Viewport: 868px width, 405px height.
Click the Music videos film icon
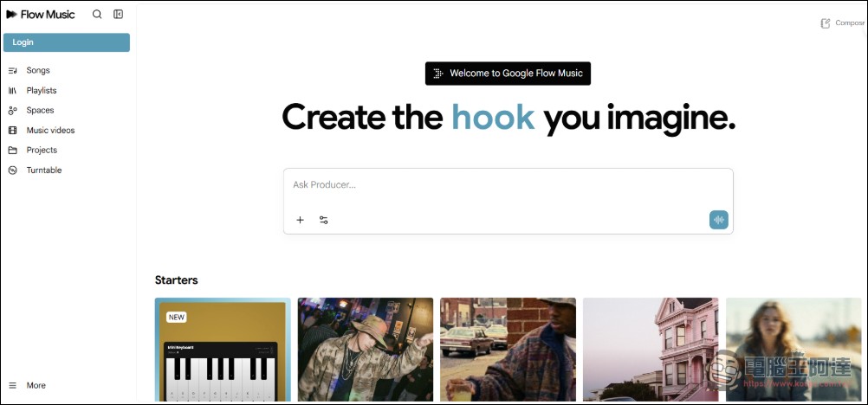pyautogui.click(x=13, y=131)
